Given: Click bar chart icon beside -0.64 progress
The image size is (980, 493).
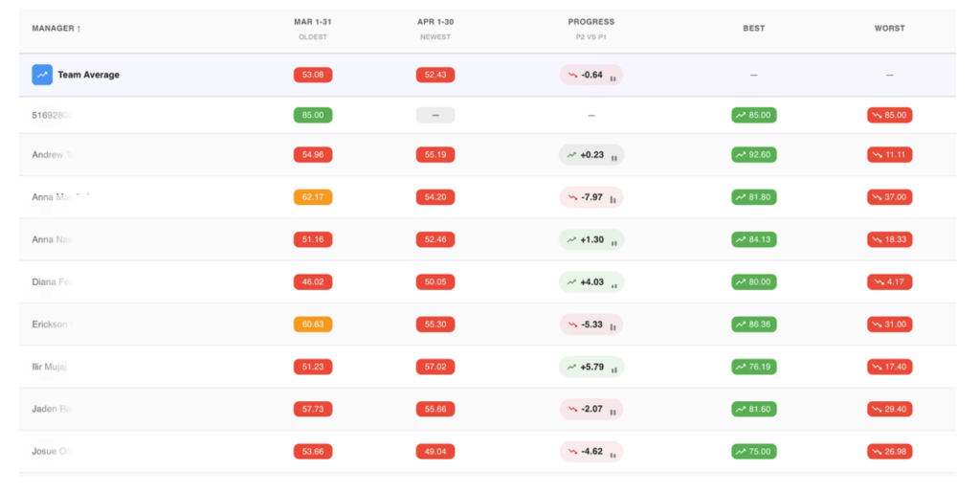Looking at the screenshot, I should [612, 78].
